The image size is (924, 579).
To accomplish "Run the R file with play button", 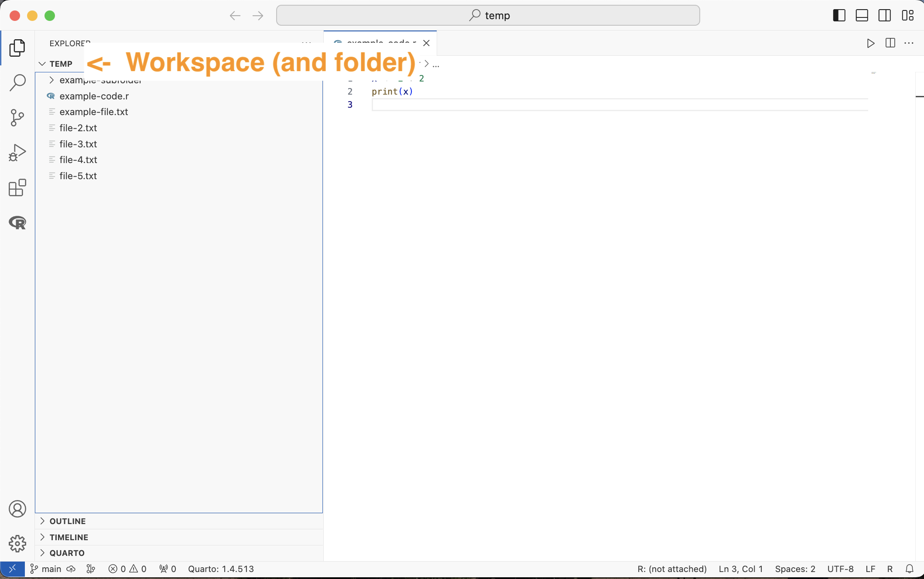I will click(x=870, y=43).
